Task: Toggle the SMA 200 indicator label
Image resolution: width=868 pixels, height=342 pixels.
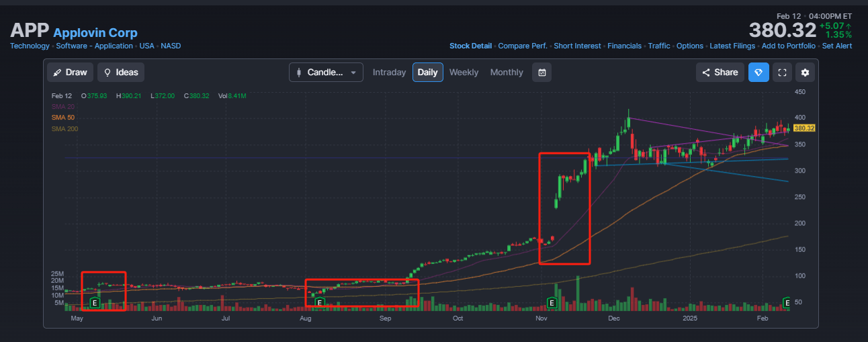Action: [x=64, y=129]
